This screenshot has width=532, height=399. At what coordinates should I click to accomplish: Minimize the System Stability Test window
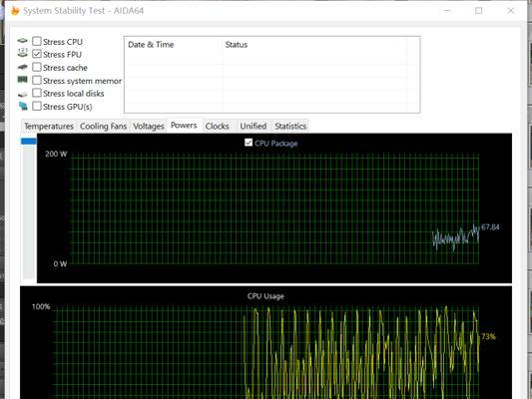tap(447, 11)
